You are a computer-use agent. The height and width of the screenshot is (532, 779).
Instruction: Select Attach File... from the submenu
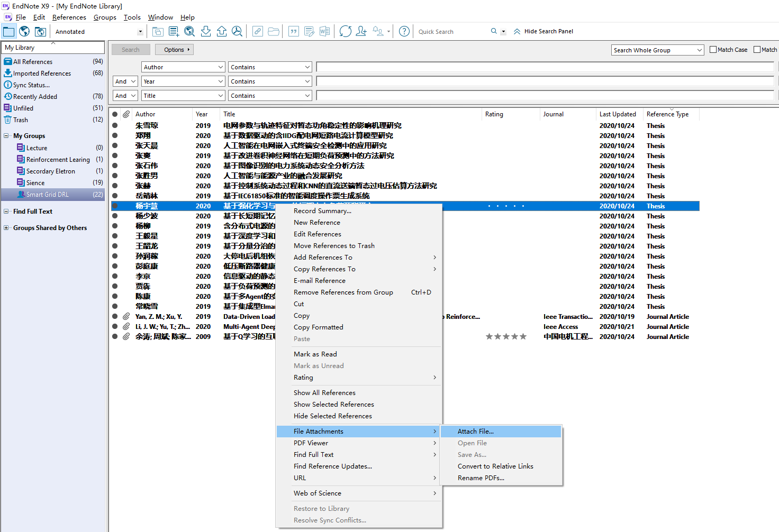[501, 432]
